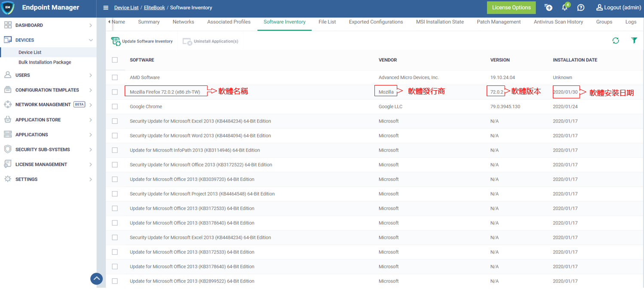Viewport: 644px width, 289px height.
Task: Click Uninstall Application(s) button
Action: pyautogui.click(x=210, y=41)
